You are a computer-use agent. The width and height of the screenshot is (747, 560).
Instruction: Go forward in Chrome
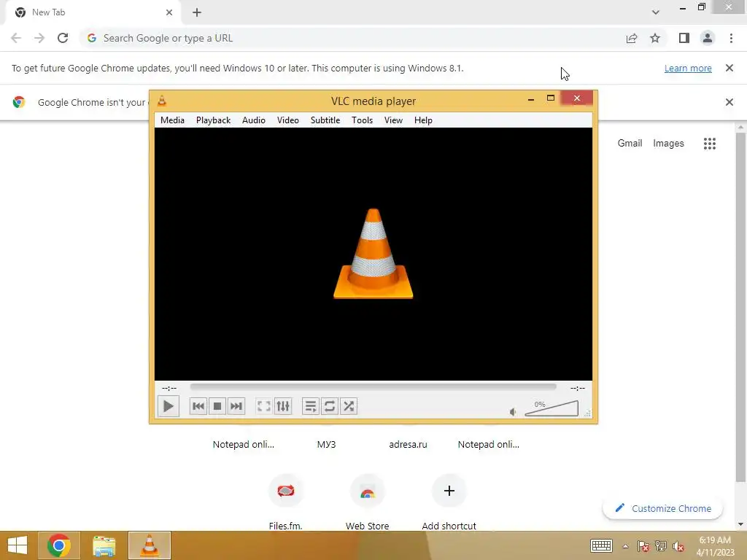[39, 38]
